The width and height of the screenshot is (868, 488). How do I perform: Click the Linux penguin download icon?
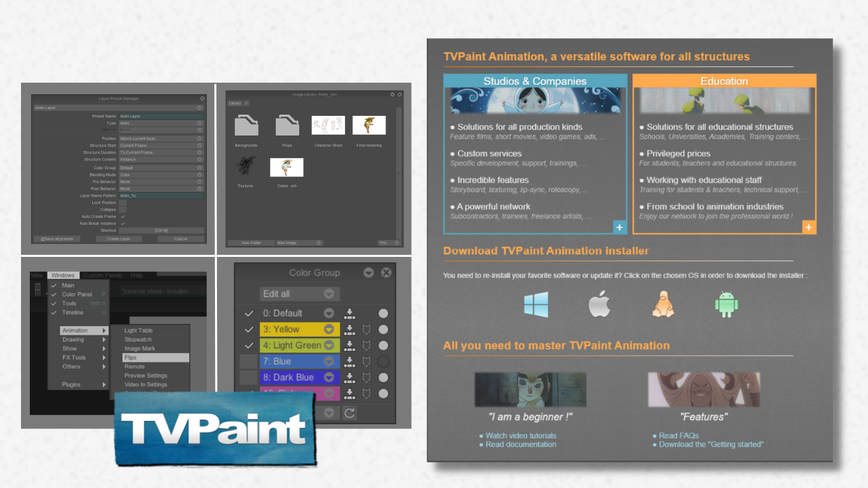click(663, 304)
